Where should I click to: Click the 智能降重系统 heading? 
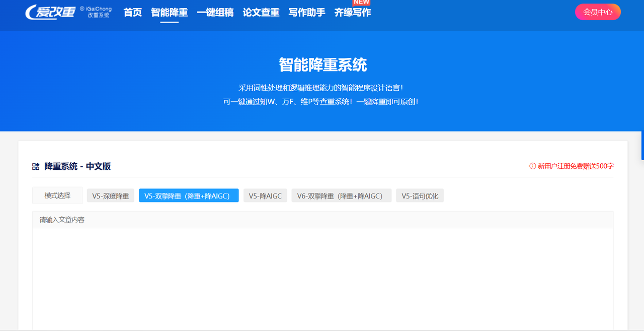pyautogui.click(x=323, y=65)
